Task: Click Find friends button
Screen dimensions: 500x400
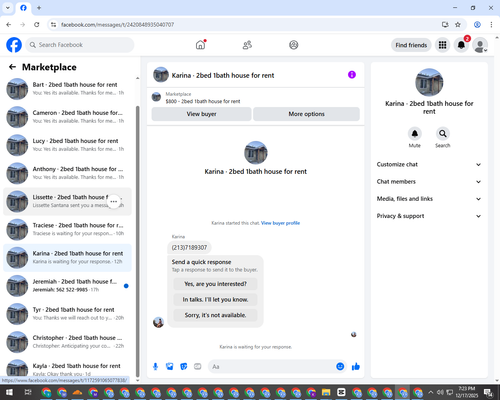Action: coord(411,45)
